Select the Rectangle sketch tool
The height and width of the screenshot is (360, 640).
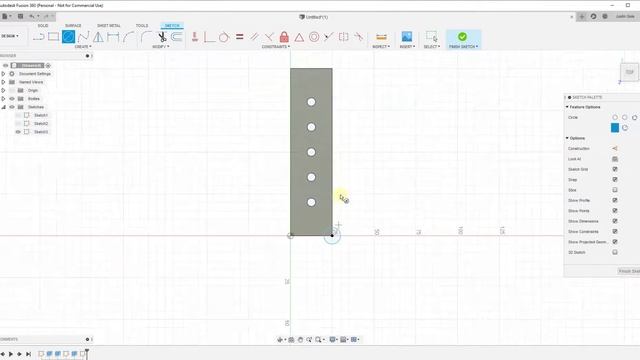click(53, 37)
